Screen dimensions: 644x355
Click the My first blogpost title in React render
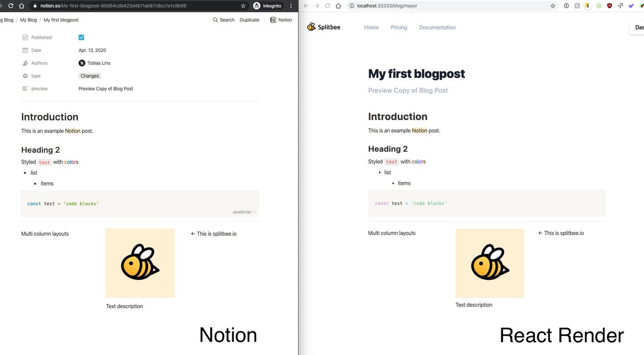[416, 74]
